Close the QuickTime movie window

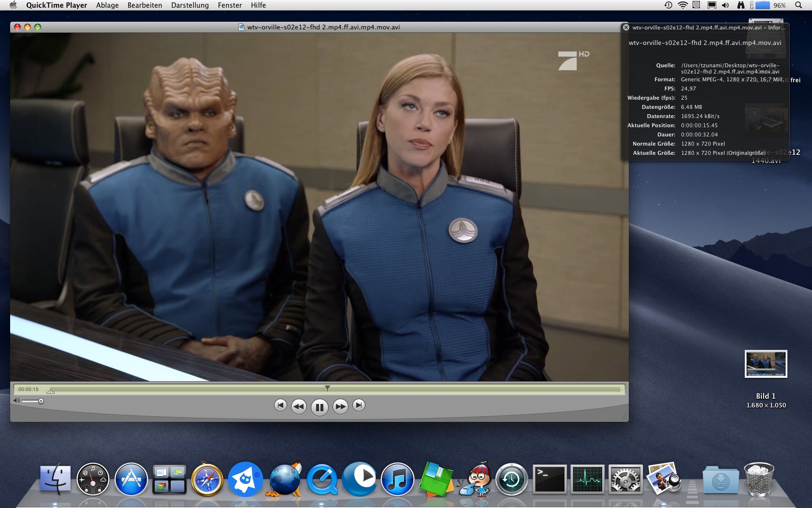pyautogui.click(x=17, y=27)
